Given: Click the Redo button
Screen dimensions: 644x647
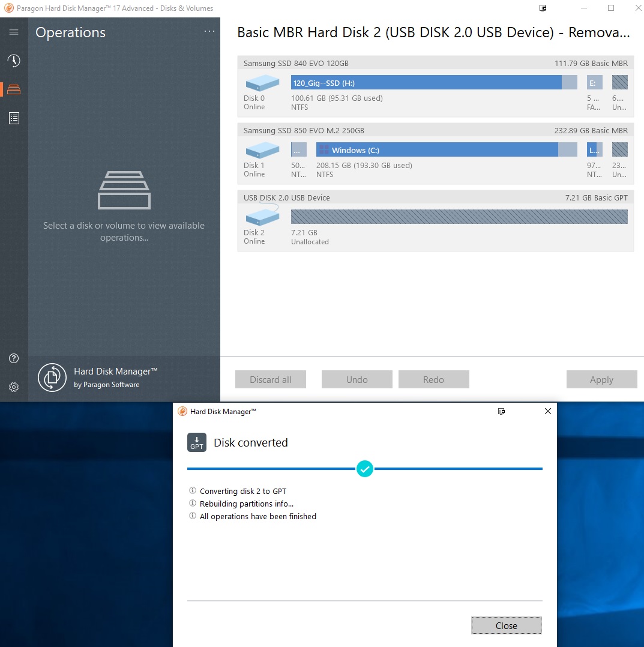Looking at the screenshot, I should click(x=433, y=379).
